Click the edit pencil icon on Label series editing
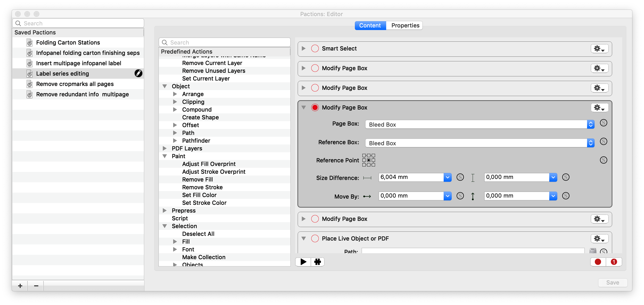The image size is (644, 305). [138, 74]
